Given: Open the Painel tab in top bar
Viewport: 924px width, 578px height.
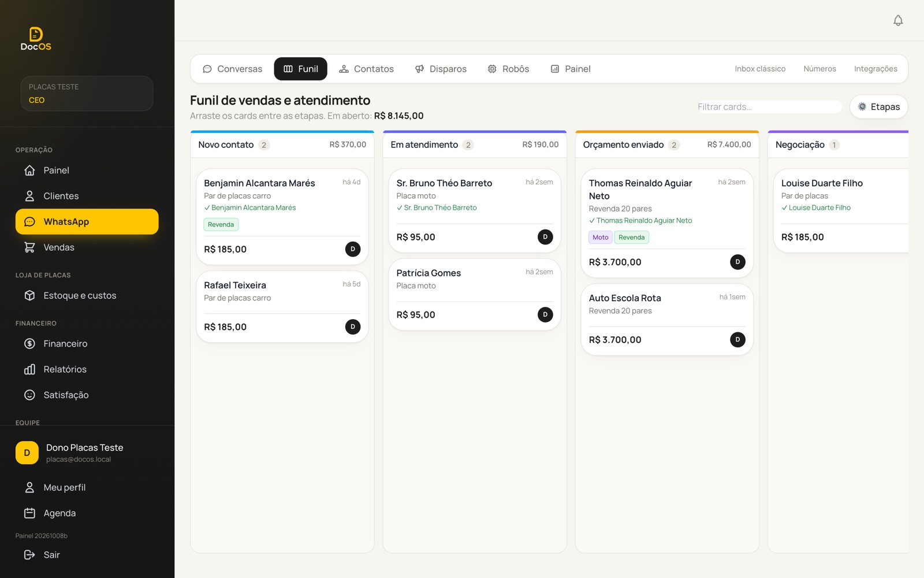Looking at the screenshot, I should 570,69.
